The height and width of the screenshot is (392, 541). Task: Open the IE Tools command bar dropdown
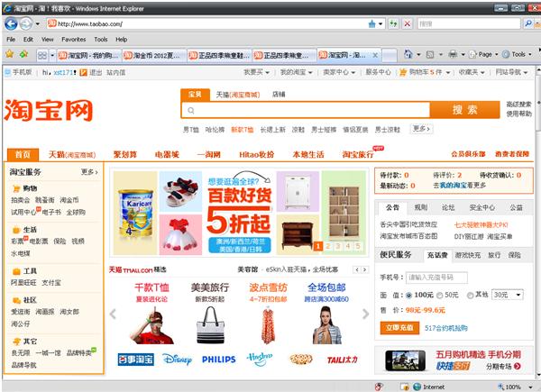coord(517,54)
